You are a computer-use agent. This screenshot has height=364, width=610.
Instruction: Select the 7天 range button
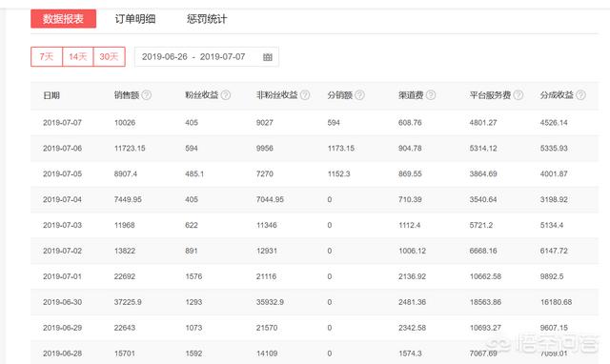click(x=47, y=57)
